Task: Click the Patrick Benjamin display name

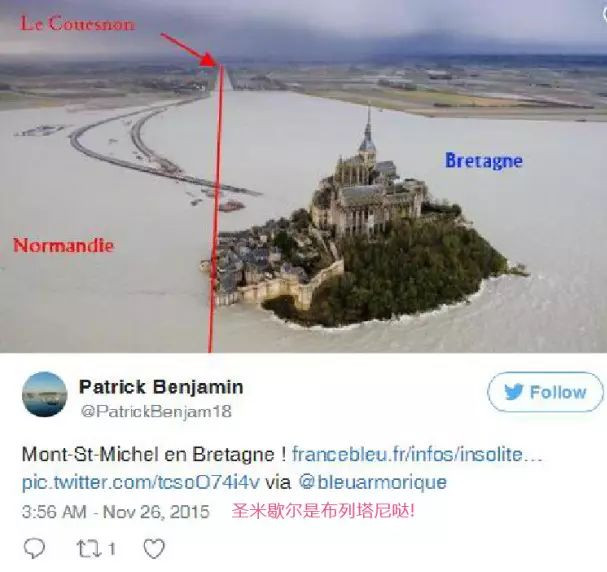Action: pos(161,386)
